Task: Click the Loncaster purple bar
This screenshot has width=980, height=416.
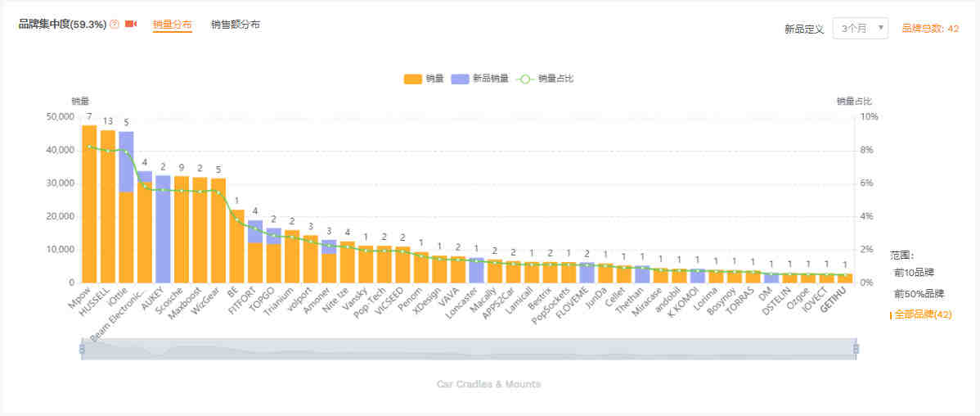Action: pyautogui.click(x=476, y=270)
